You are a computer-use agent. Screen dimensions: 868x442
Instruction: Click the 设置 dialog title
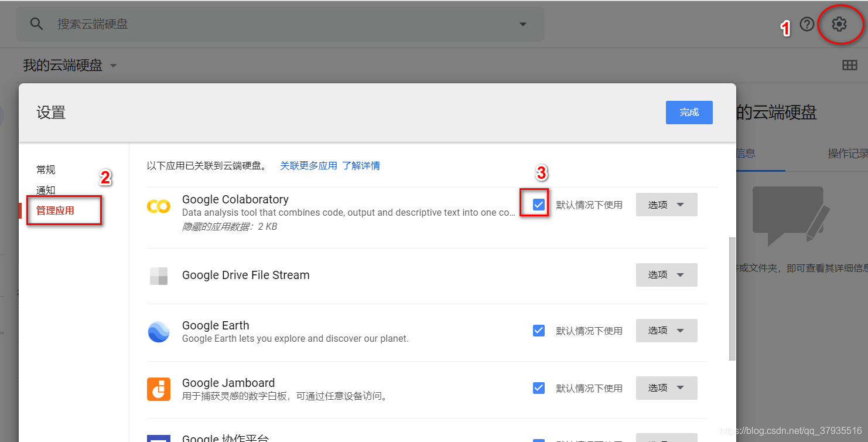pyautogui.click(x=51, y=113)
